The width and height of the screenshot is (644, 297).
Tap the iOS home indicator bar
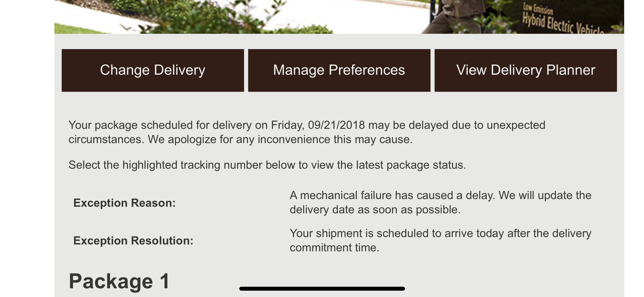[x=322, y=289]
